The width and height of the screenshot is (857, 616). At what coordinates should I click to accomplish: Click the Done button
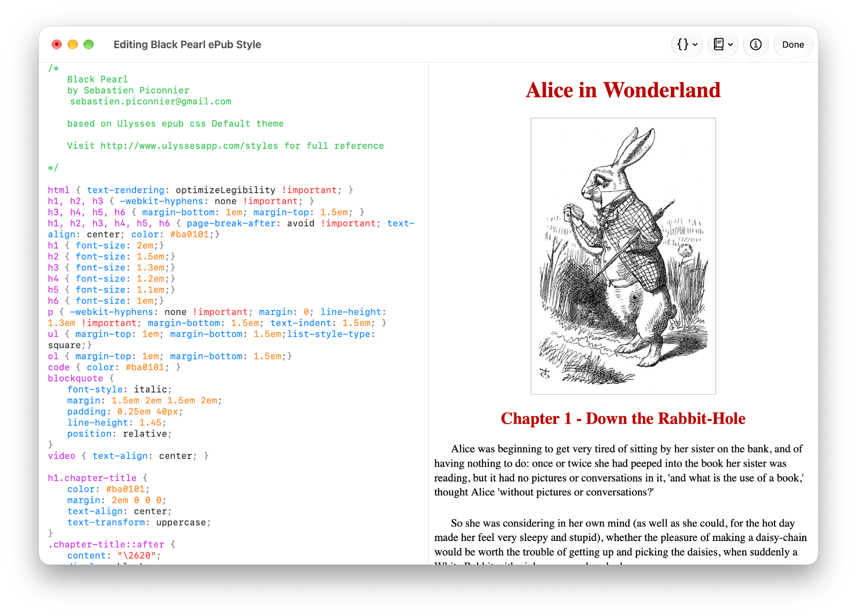click(793, 44)
